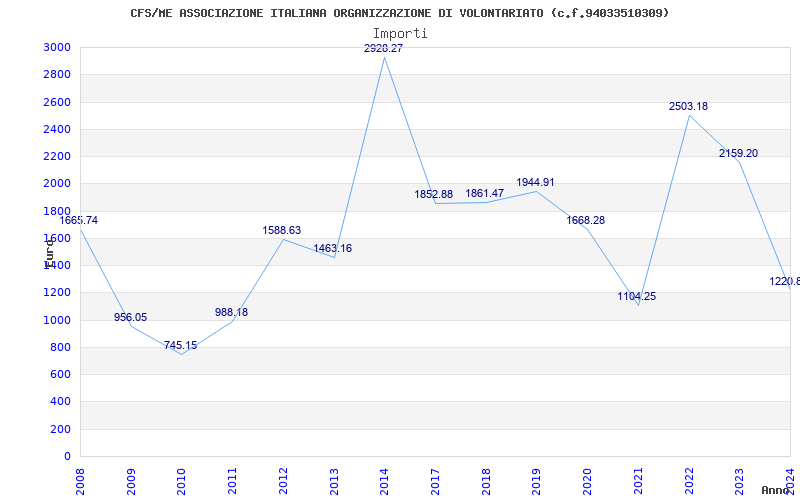Select the 2009 year axis label
Screen dimensions: 800x500
131,482
